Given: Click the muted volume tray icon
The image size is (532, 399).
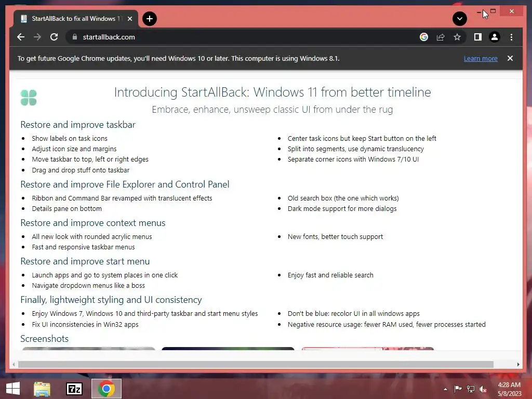Looking at the screenshot, I should click(x=483, y=389).
